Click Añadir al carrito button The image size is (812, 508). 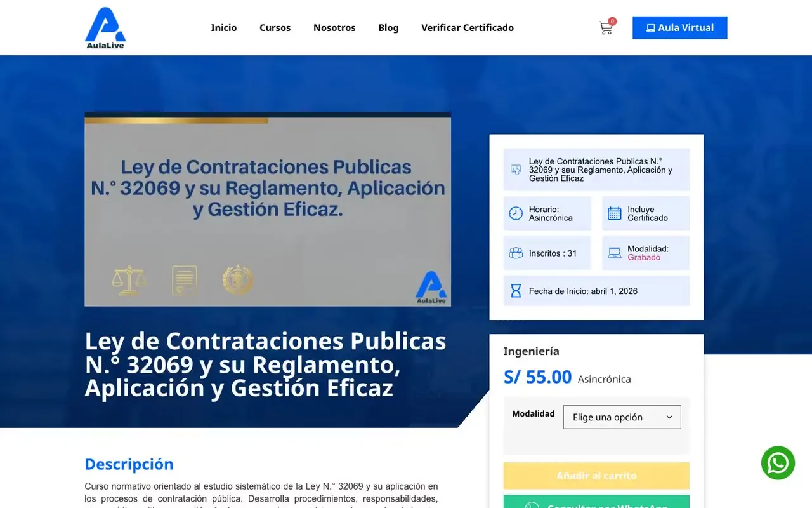coord(596,476)
